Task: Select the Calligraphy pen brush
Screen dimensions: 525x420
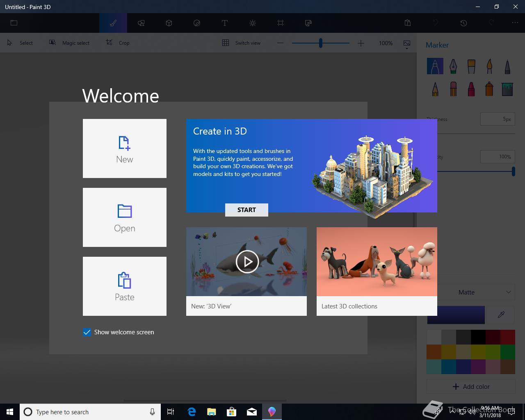Action: tap(453, 66)
